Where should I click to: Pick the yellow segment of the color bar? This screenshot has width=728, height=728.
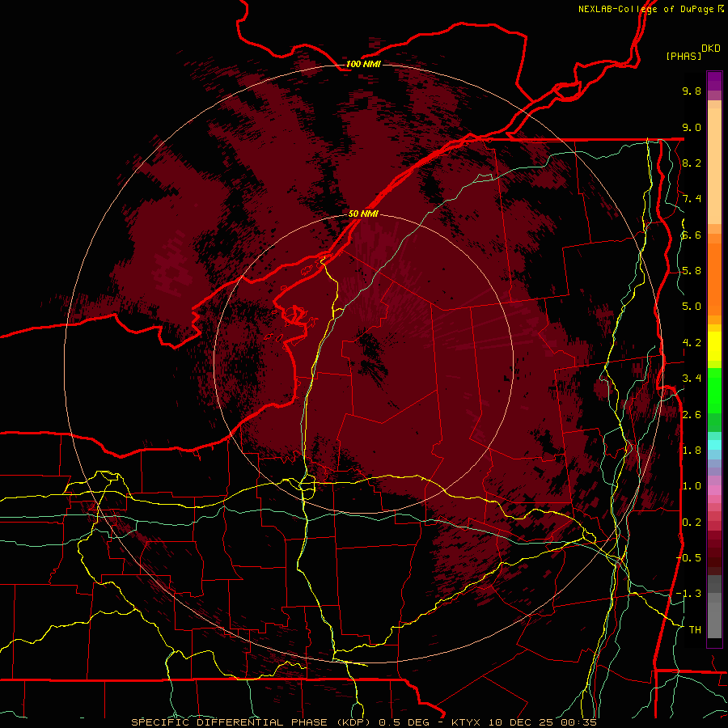pyautogui.click(x=714, y=346)
